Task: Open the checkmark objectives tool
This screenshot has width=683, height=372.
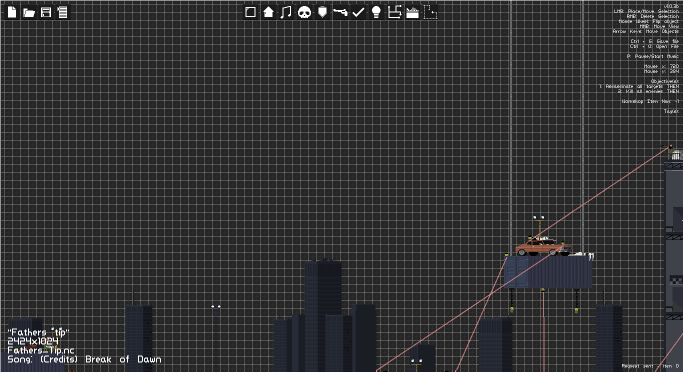Action: (x=358, y=12)
